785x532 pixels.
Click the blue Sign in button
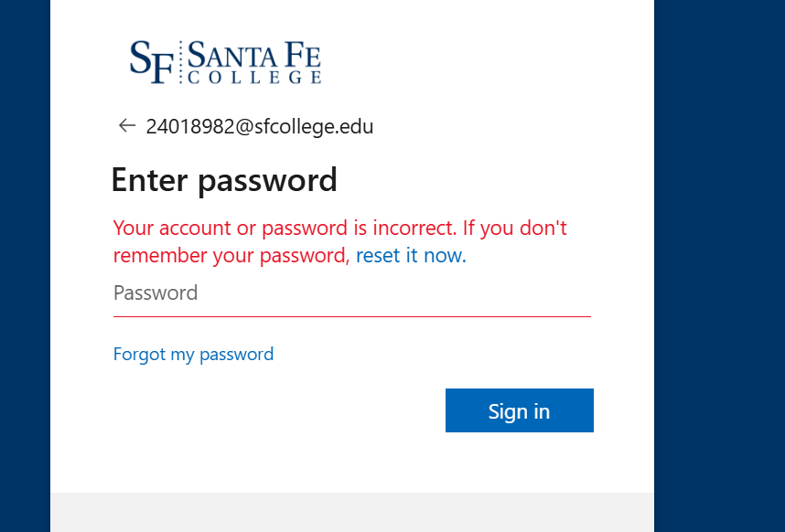click(x=519, y=410)
